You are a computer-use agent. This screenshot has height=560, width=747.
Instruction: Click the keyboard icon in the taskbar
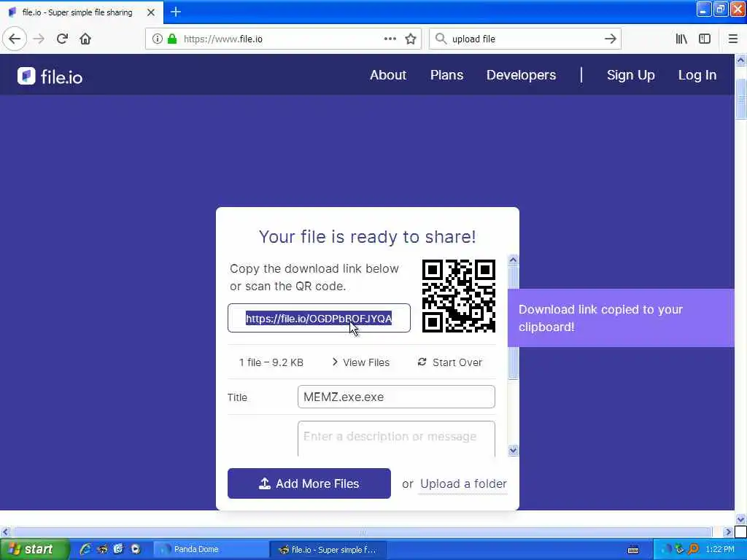coord(633,550)
